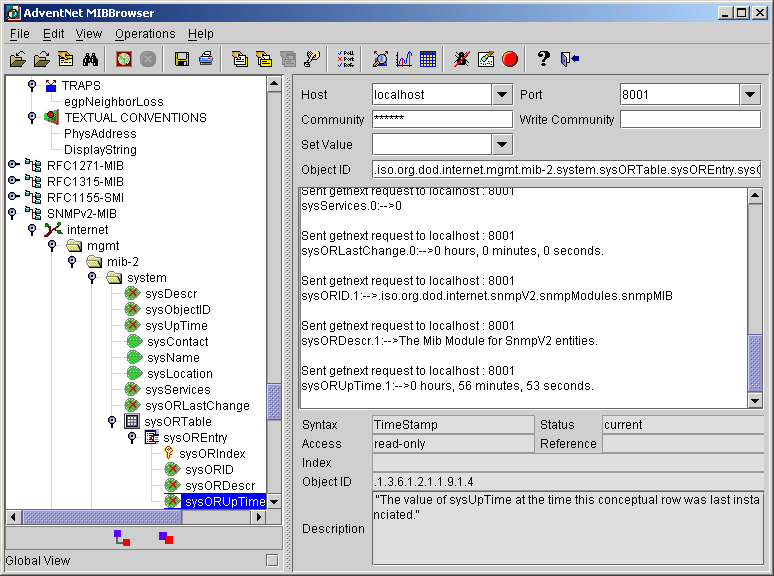Viewport: 774px width, 576px height.
Task: Click the Write Community field
Action: [690, 119]
